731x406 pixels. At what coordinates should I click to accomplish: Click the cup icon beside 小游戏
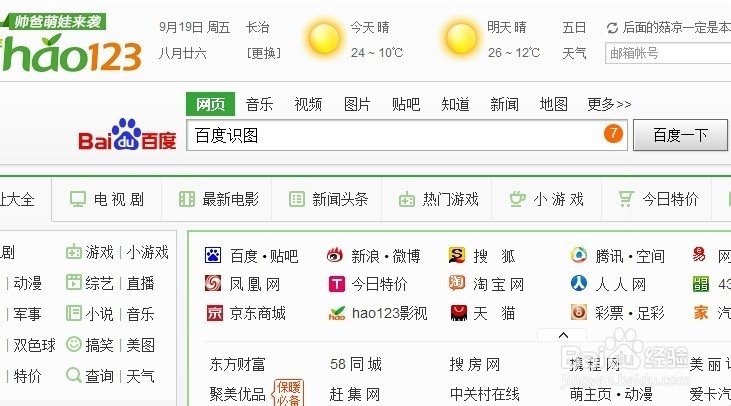tap(517, 199)
